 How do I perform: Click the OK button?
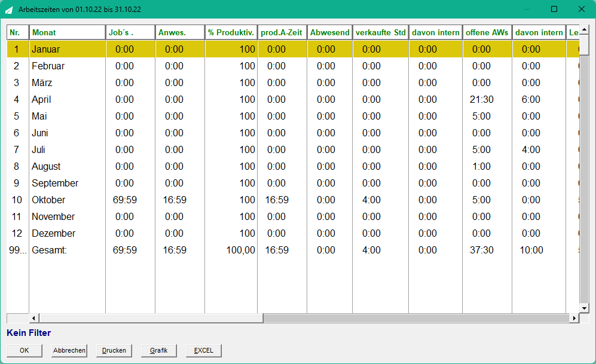[25, 350]
